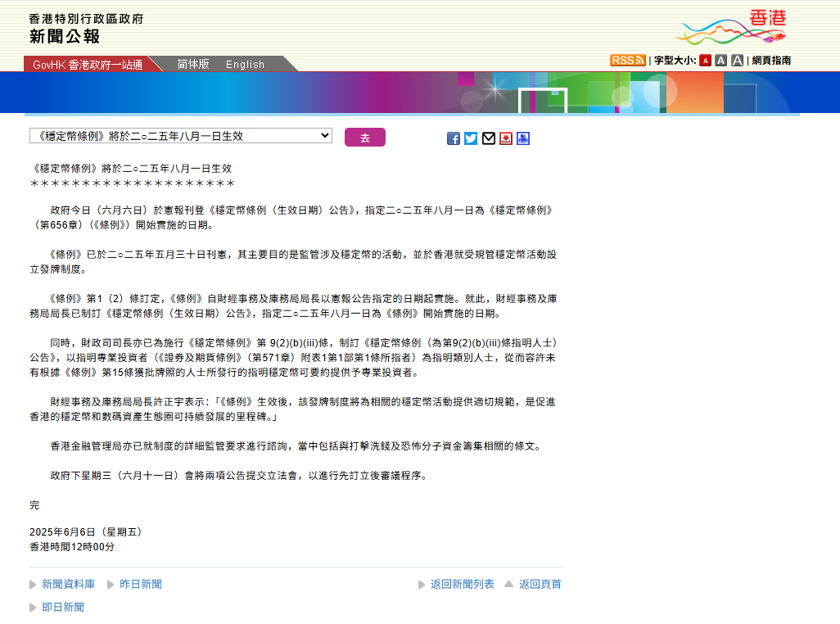Click 返回頁首 back to top link
Screen dimensions: 840x624
click(x=540, y=584)
